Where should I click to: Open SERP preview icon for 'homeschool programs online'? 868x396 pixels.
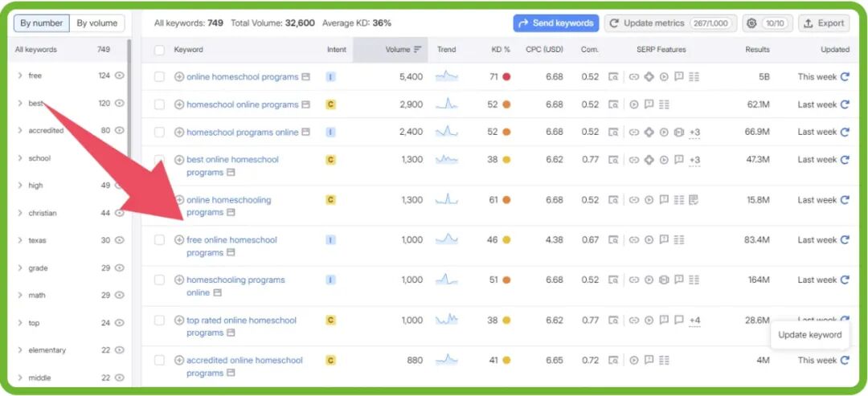coord(614,133)
